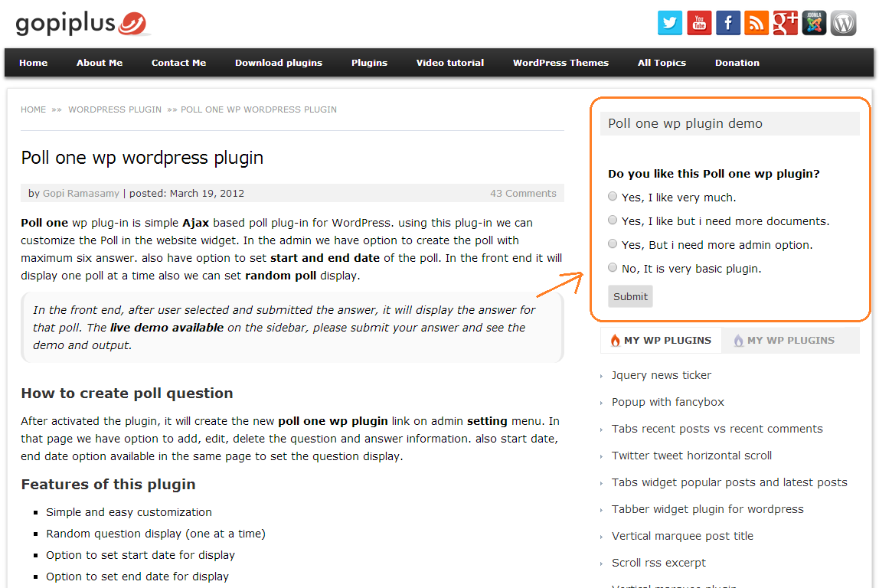Open the Gopi Ramasamy author link
The width and height of the screenshot is (879, 588).
[80, 194]
